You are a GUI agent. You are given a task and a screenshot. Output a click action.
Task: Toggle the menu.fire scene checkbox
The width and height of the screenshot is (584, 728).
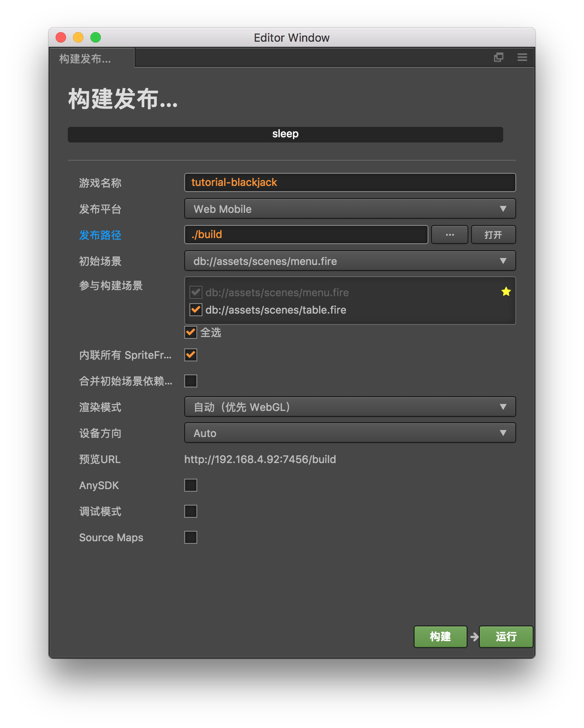(x=196, y=292)
